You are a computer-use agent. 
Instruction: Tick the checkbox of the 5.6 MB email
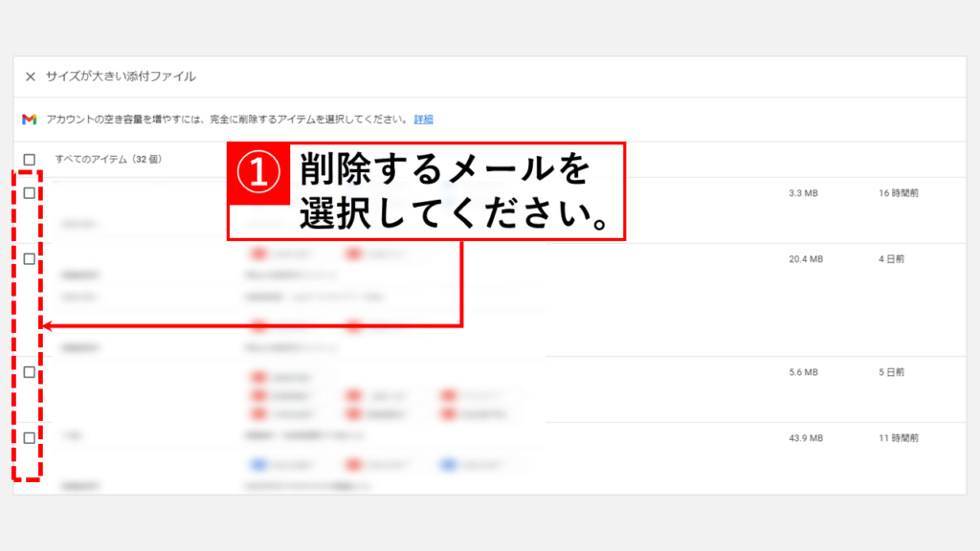click(30, 372)
